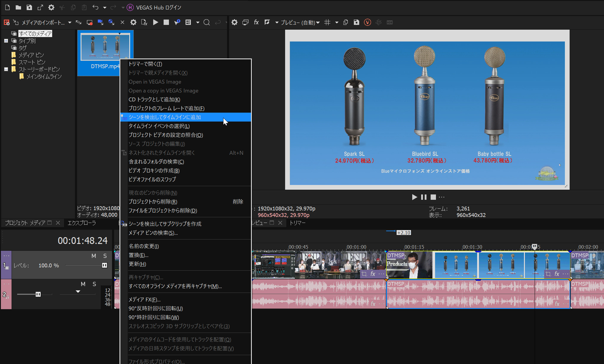This screenshot has width=604, height=364.
Task: Save the project with the top floppy icon
Action: pyautogui.click(x=29, y=7)
